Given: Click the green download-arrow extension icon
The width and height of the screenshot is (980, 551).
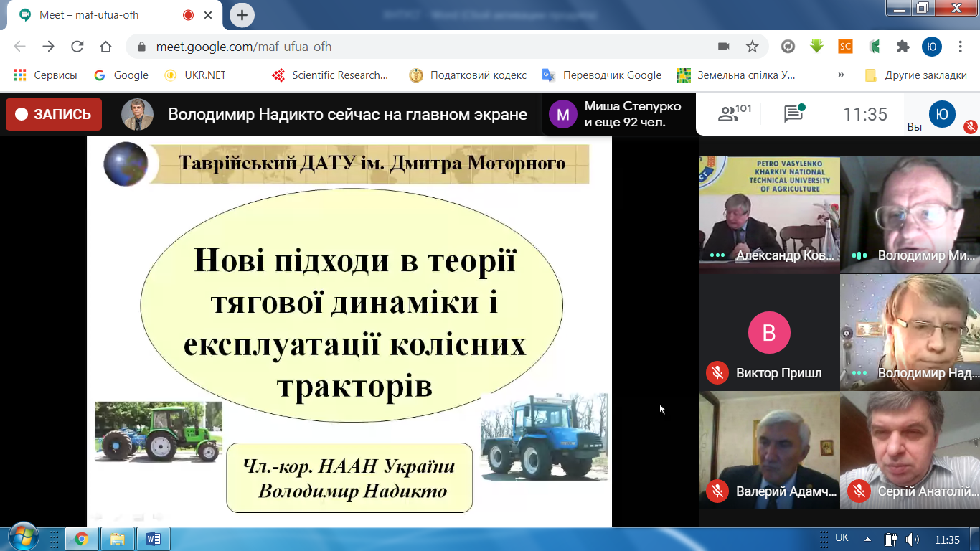Looking at the screenshot, I should click(x=816, y=47).
